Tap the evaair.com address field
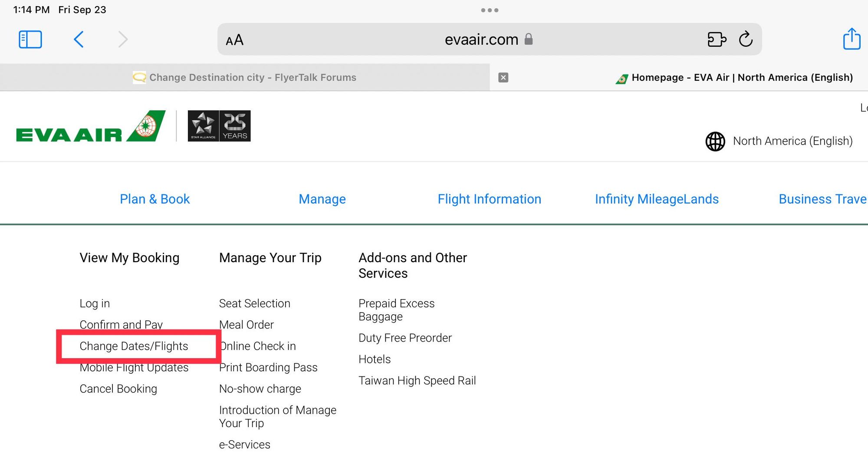The image size is (868, 471). [481, 40]
